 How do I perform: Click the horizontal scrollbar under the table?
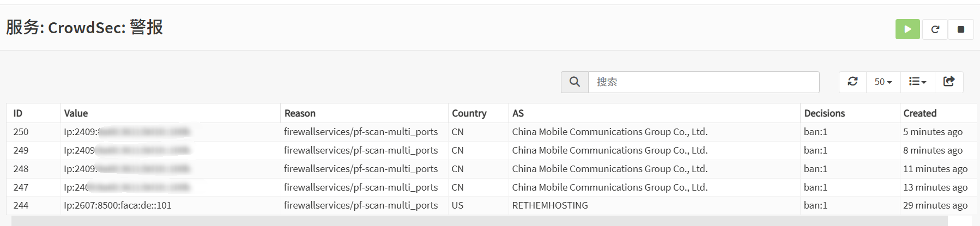(x=480, y=221)
